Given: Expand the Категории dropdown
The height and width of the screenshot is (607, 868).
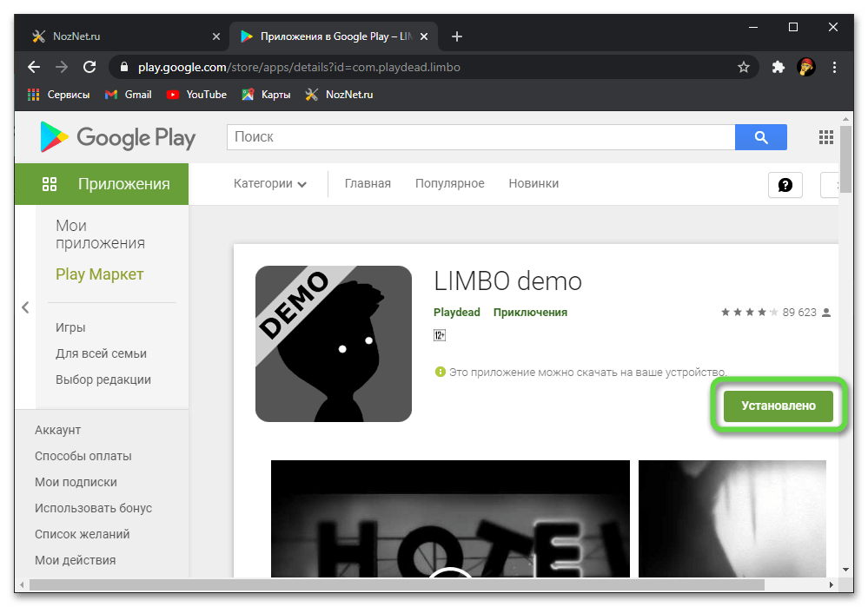Looking at the screenshot, I should point(270,184).
